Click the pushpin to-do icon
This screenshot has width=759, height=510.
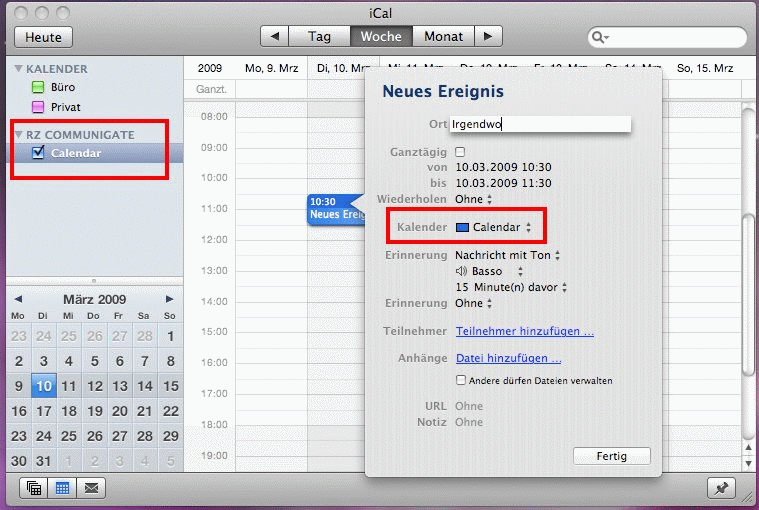click(x=721, y=488)
